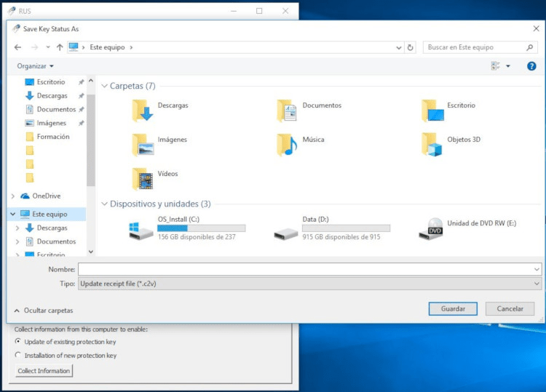Open the Tipo file type dropdown
546x392 pixels.
coord(309,284)
